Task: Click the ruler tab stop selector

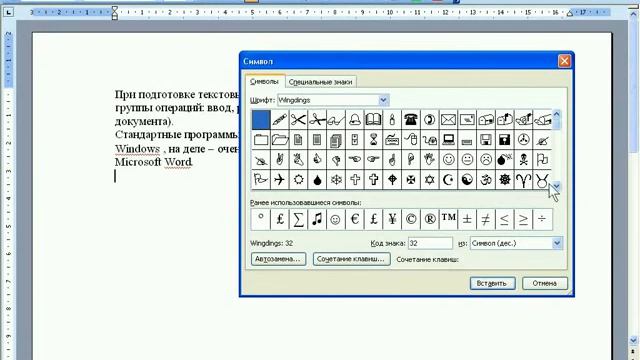Action: tap(9, 12)
